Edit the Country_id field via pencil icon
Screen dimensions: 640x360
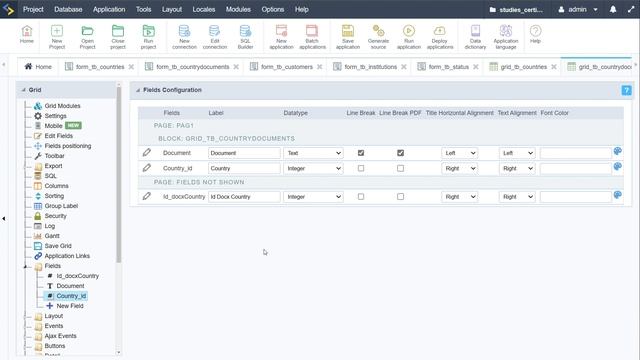click(x=147, y=168)
